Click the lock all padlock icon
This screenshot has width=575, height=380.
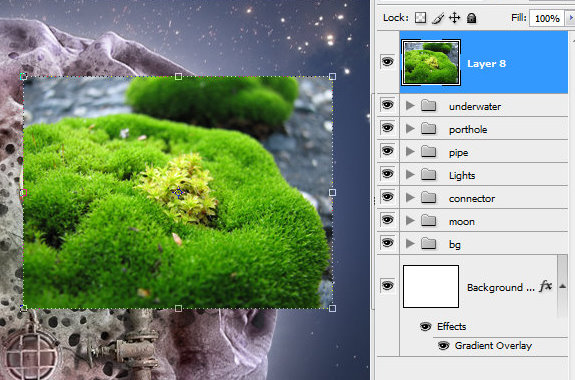[x=471, y=18]
